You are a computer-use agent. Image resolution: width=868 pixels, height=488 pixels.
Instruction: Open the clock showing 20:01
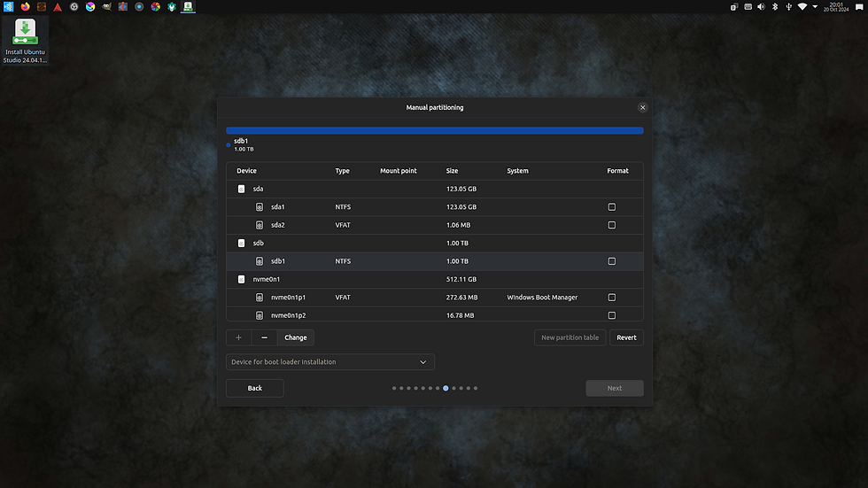tap(836, 6)
